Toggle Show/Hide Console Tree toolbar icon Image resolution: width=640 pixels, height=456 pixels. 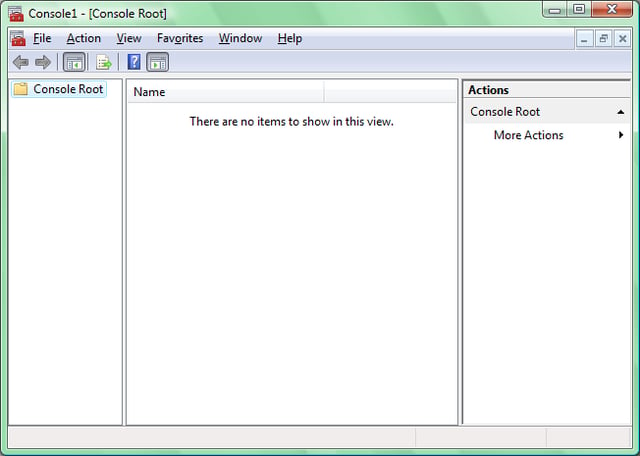[x=74, y=62]
